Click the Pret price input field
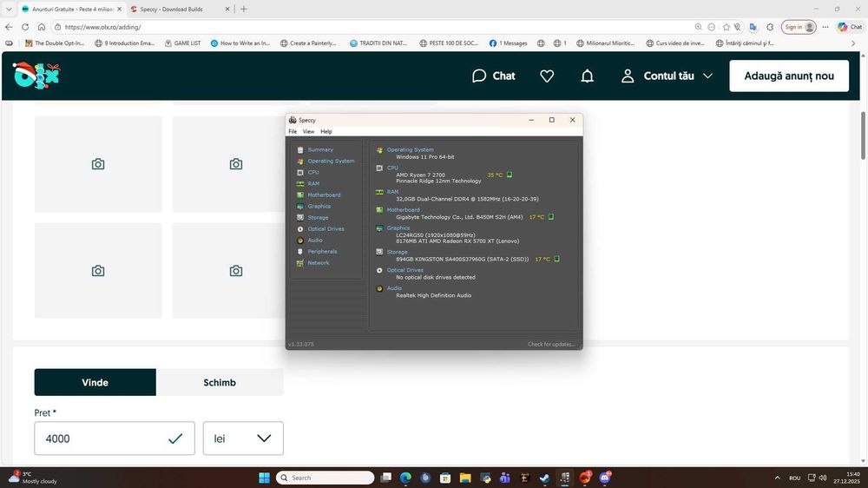 [115, 439]
